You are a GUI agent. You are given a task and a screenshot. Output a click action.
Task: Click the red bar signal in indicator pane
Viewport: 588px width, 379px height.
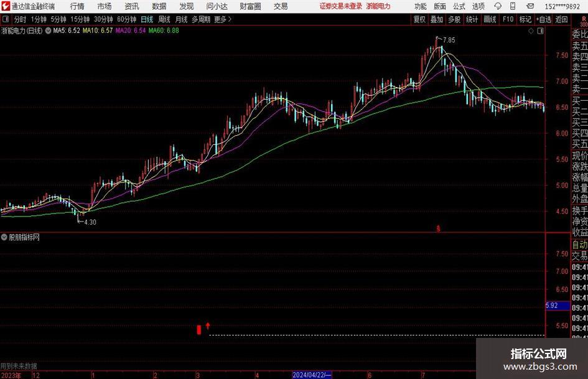199,329
